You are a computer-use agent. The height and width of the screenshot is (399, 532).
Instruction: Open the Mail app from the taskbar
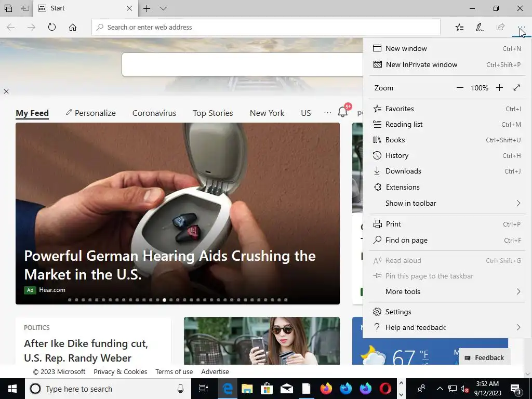(287, 389)
